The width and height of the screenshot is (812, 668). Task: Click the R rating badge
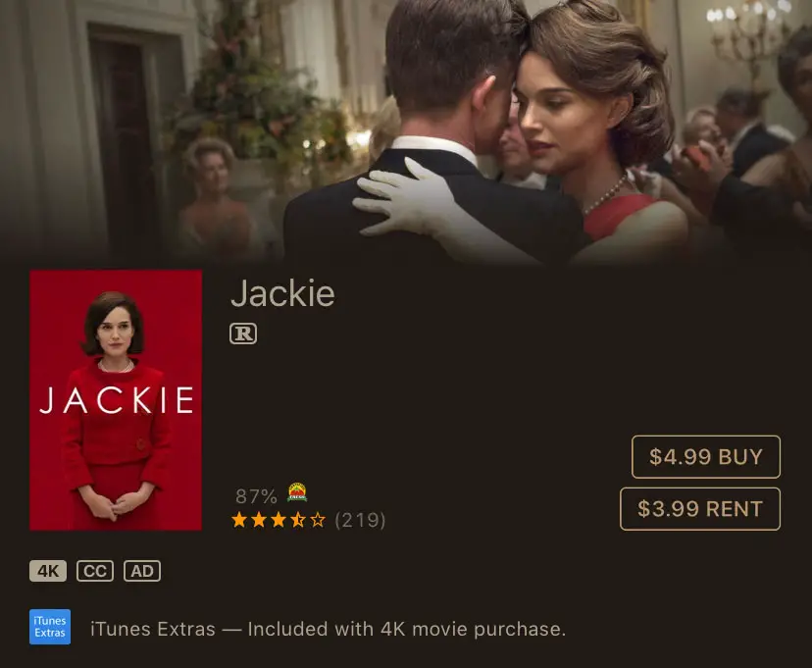(243, 334)
